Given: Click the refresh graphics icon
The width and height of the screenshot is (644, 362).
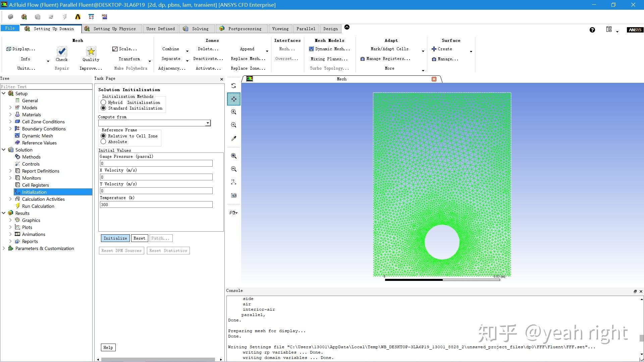Looking at the screenshot, I should (x=234, y=86).
